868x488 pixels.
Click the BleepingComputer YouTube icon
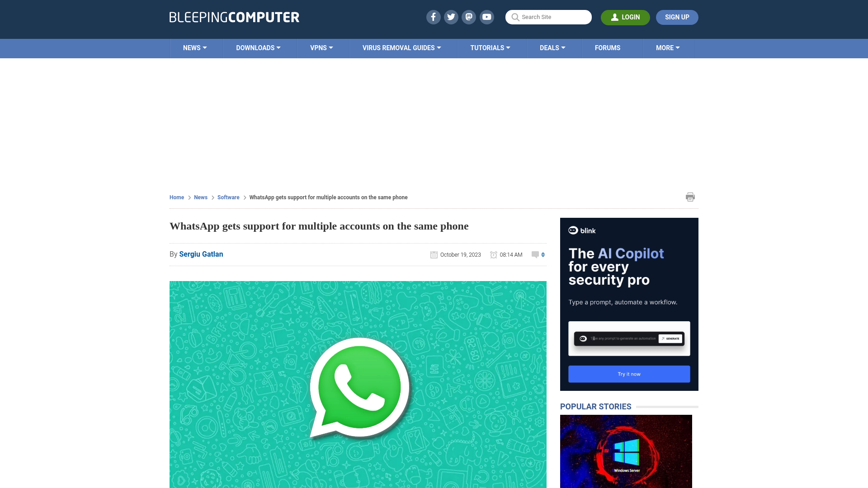click(487, 17)
